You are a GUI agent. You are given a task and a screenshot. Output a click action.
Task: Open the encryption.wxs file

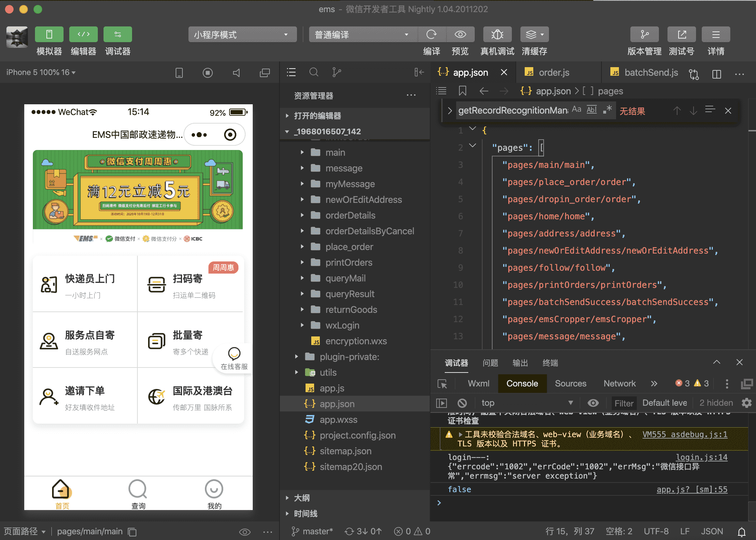coord(355,341)
